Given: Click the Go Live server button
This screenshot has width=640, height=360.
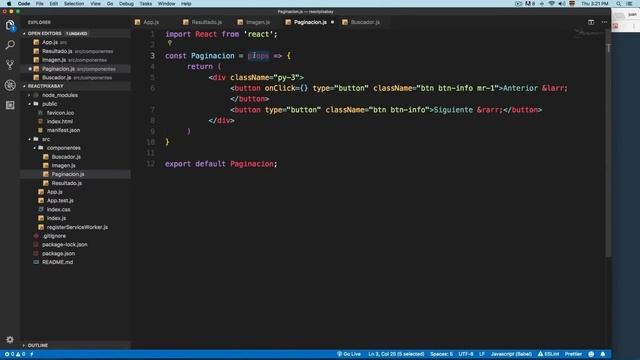Looking at the screenshot, I should [349, 354].
